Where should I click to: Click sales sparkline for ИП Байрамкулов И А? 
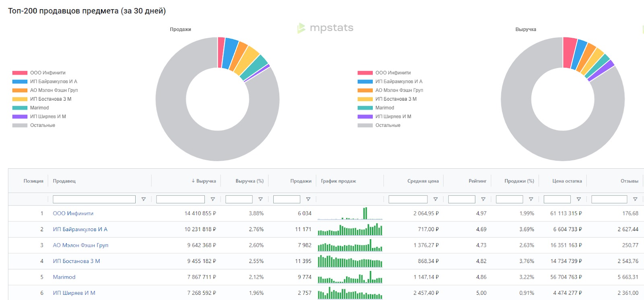(350, 230)
